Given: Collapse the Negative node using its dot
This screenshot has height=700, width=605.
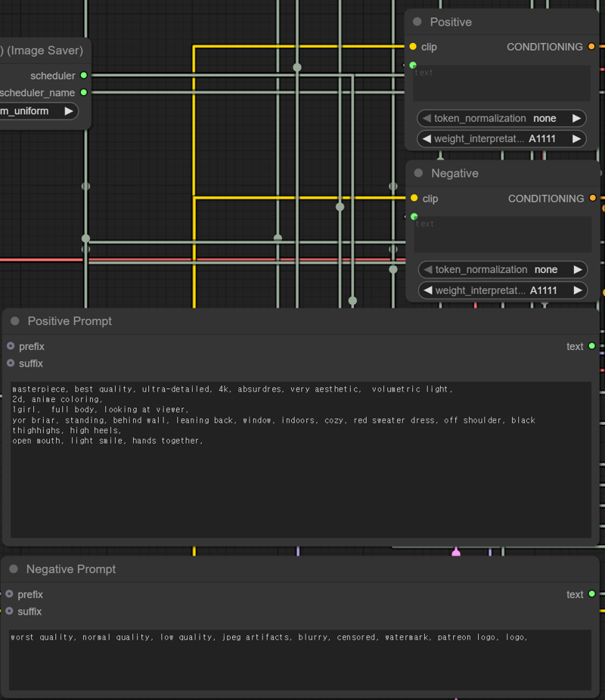Looking at the screenshot, I should coord(418,173).
